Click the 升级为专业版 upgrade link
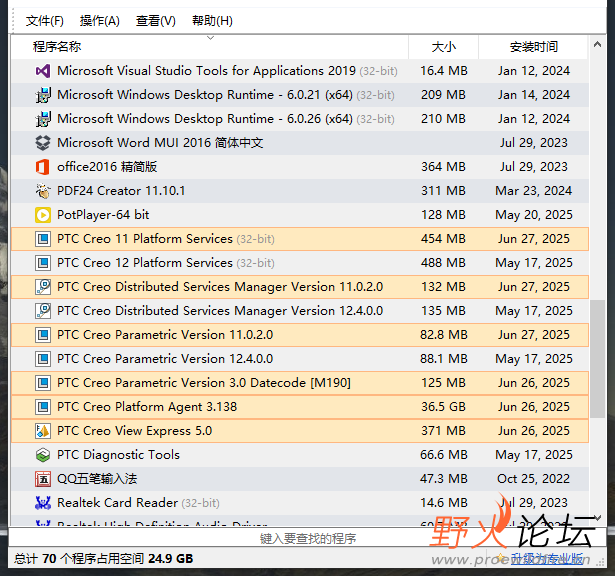The image size is (615, 576). point(547,559)
